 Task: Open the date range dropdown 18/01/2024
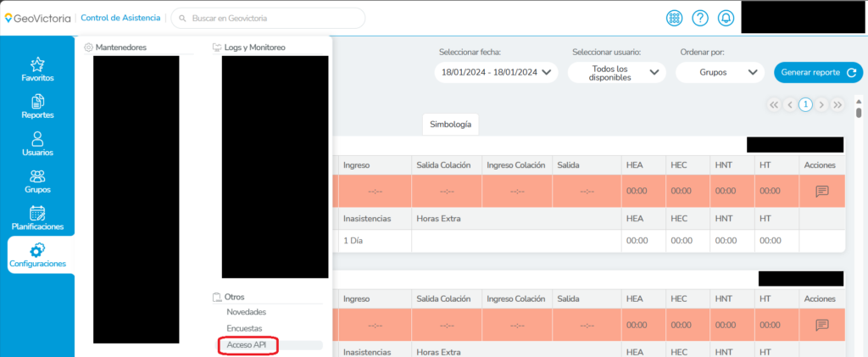click(496, 73)
